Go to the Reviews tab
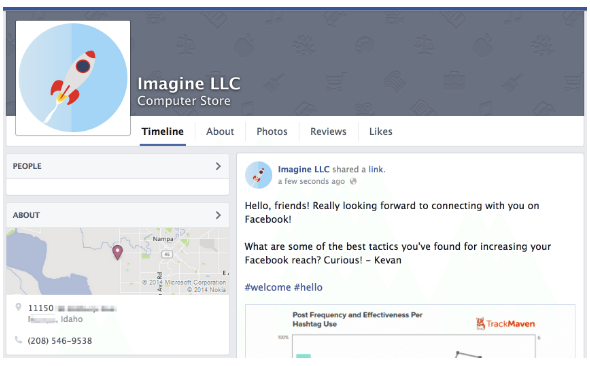Image resolution: width=590 pixels, height=366 pixels. click(x=328, y=132)
